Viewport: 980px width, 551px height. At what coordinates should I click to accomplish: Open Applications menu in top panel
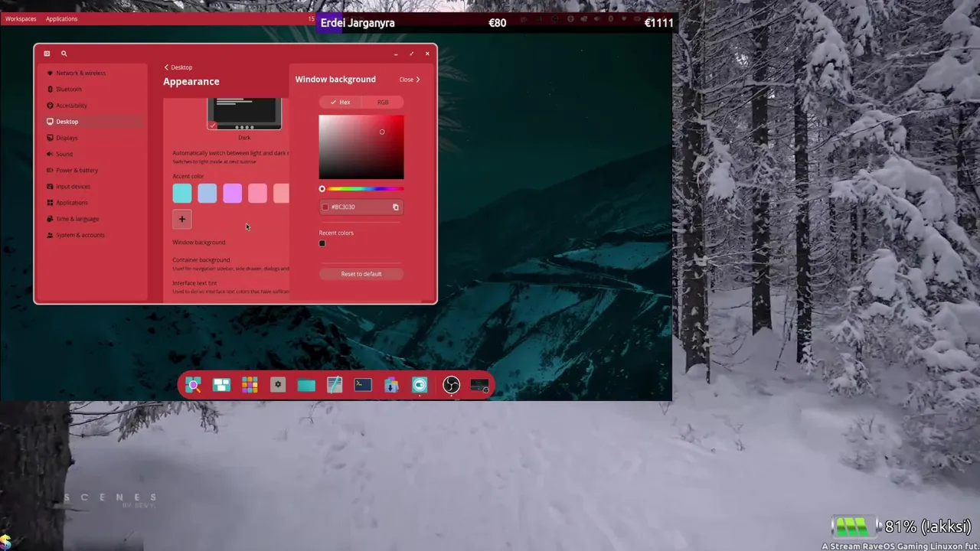(61, 18)
